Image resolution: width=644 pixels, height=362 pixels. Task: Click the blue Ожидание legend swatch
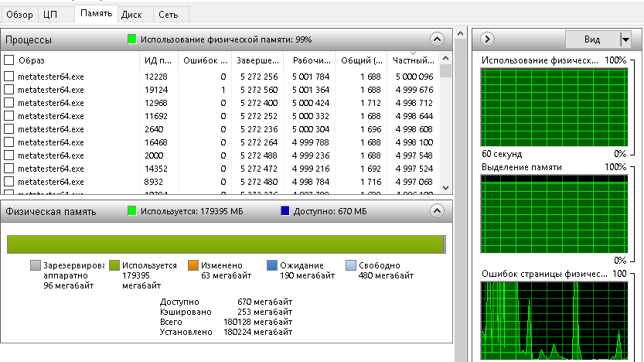271,265
